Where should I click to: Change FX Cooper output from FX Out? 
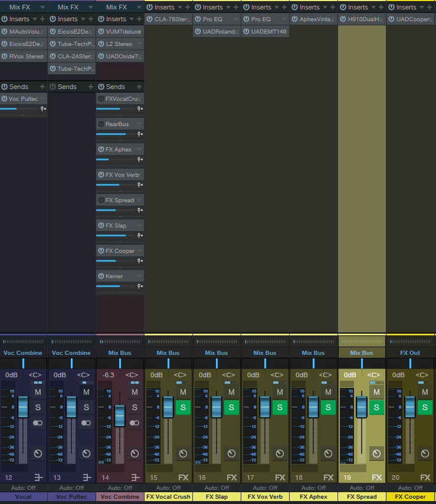(410, 353)
